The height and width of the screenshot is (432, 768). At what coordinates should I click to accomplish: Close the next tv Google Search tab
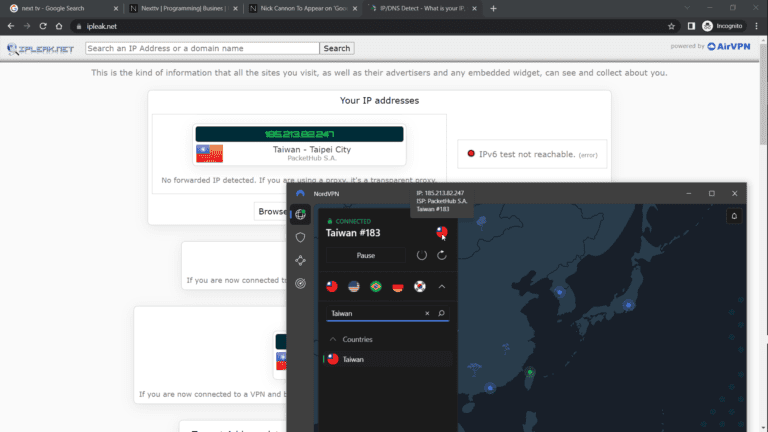coord(116,8)
